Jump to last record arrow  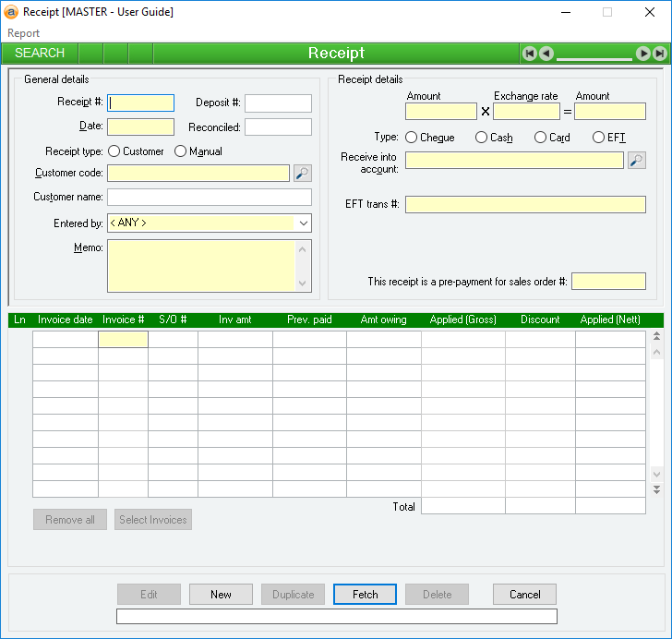(660, 54)
